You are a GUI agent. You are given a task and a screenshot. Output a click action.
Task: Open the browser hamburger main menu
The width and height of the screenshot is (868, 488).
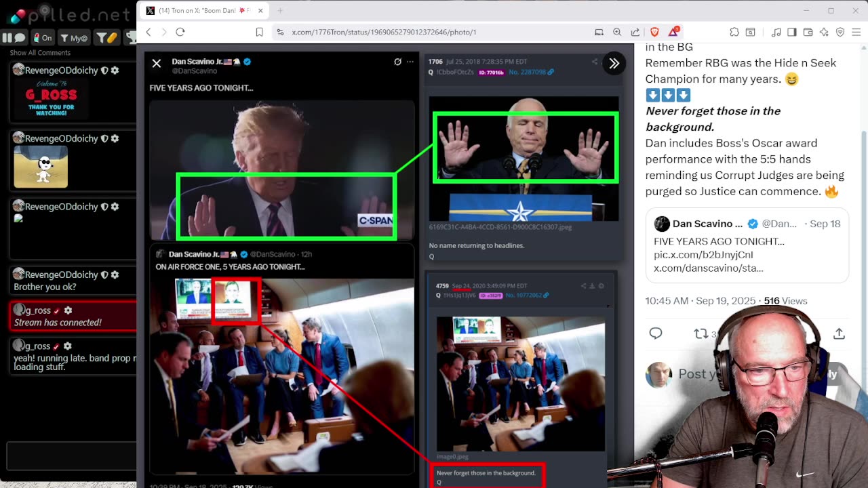click(856, 32)
